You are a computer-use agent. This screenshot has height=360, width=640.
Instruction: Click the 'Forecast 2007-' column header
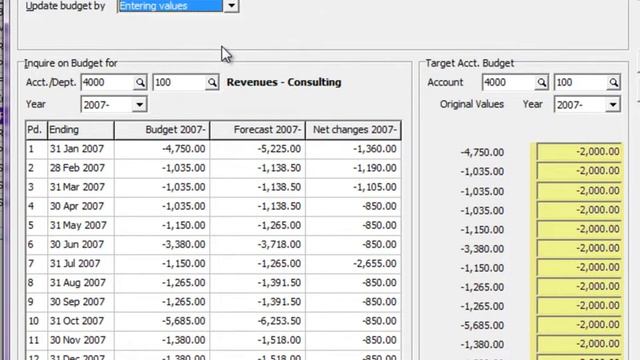(x=258, y=130)
